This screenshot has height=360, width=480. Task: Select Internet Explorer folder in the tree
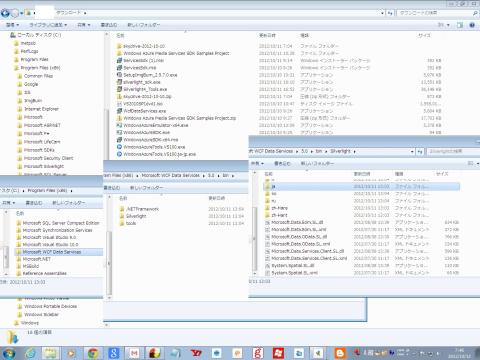point(38,109)
